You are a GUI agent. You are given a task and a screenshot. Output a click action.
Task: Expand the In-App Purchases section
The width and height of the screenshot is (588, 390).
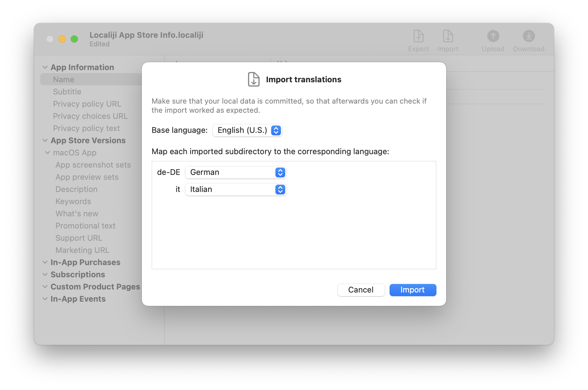(x=45, y=262)
